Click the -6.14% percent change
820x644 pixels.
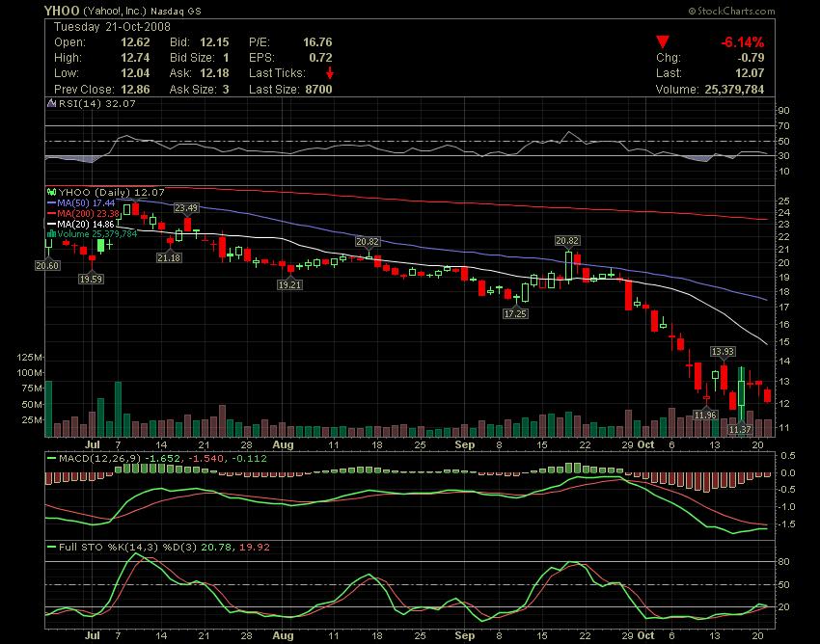(743, 42)
